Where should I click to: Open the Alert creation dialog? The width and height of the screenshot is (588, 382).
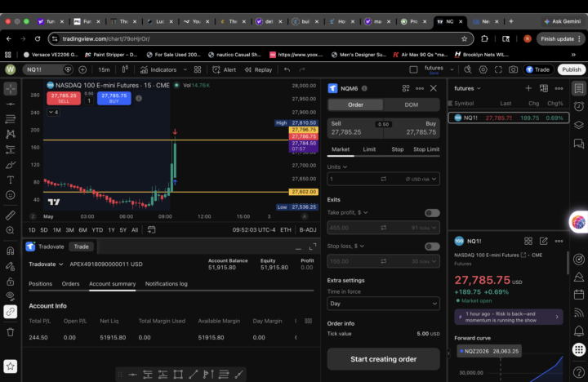click(225, 69)
